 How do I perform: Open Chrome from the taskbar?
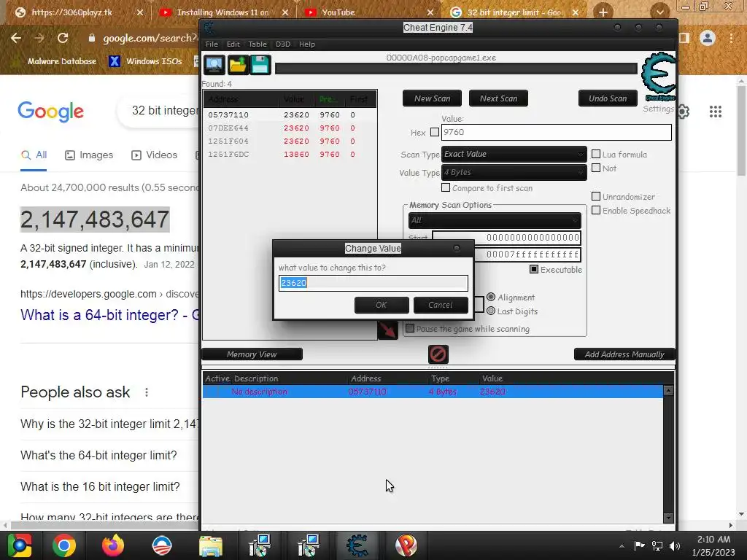[64, 545]
